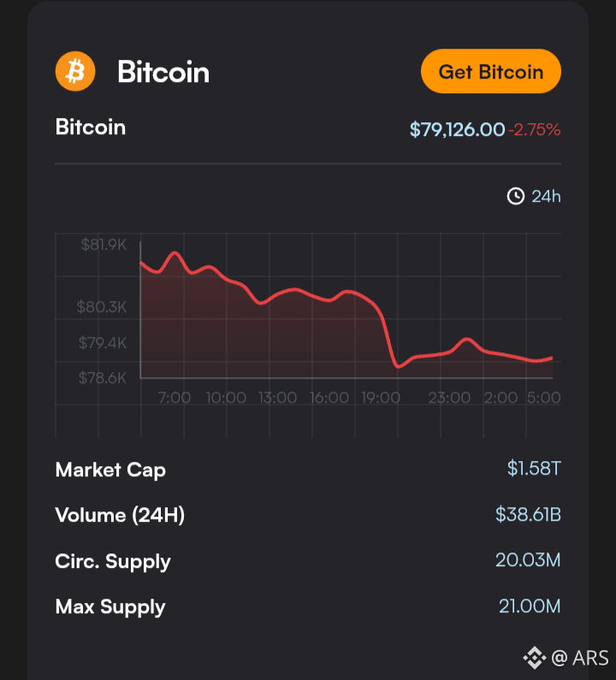Click the $81.9K price axis label
This screenshot has width=616, height=680.
point(104,245)
